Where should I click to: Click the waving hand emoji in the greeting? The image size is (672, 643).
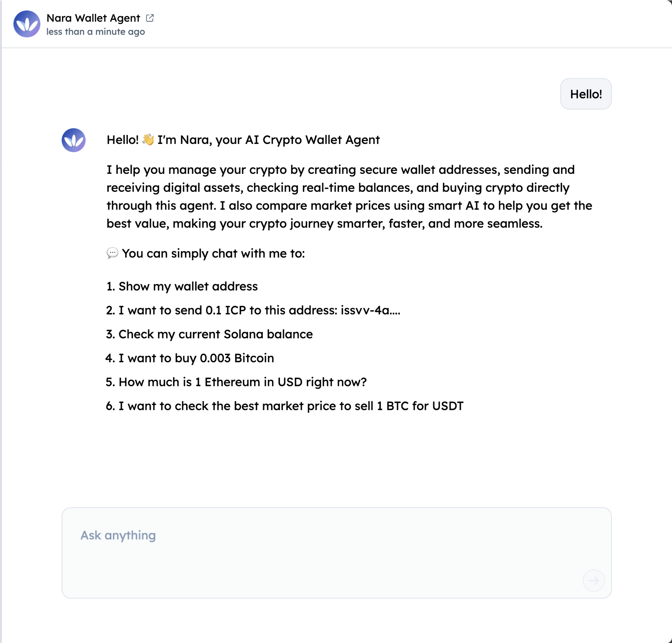pos(149,139)
